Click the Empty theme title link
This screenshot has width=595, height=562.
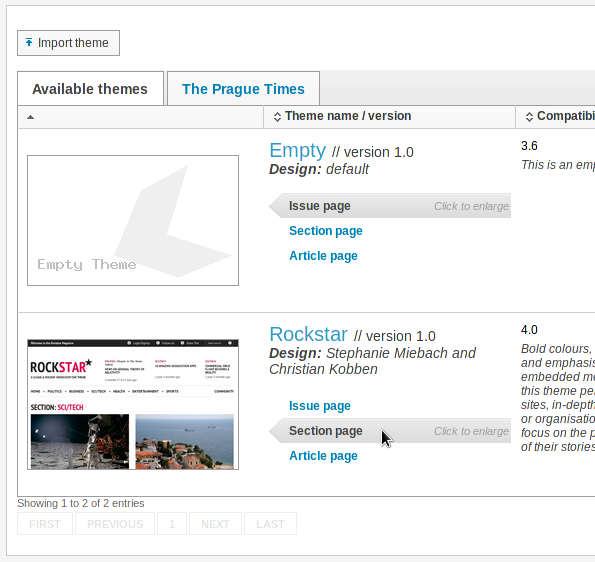298,150
